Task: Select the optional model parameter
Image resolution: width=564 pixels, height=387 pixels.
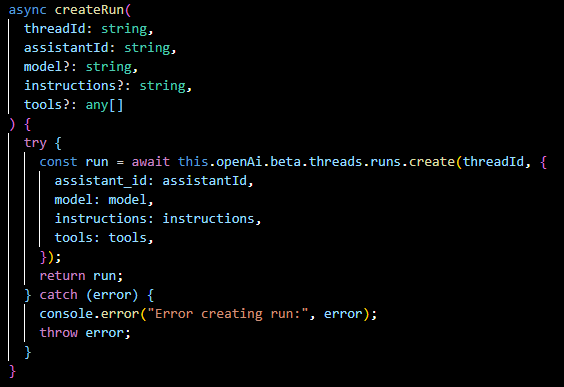Action: point(46,67)
